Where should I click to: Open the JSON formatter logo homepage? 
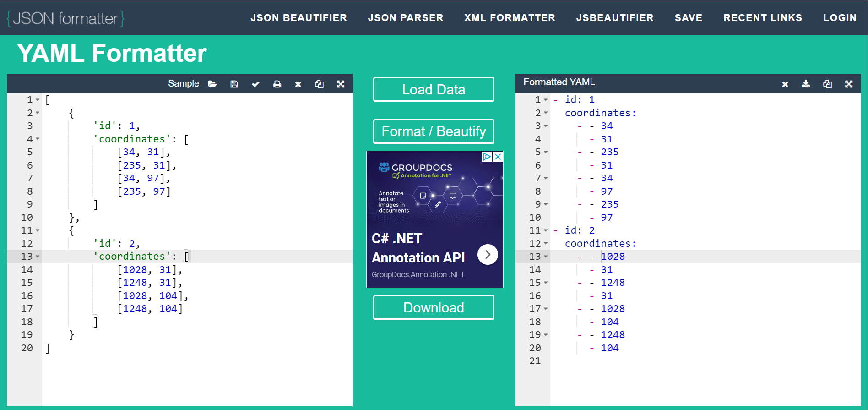click(x=65, y=18)
